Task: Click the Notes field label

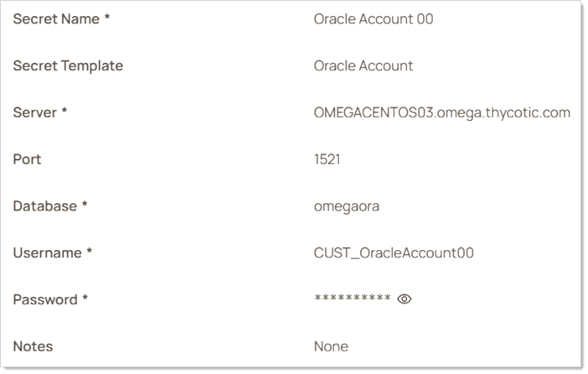Action: [x=33, y=346]
